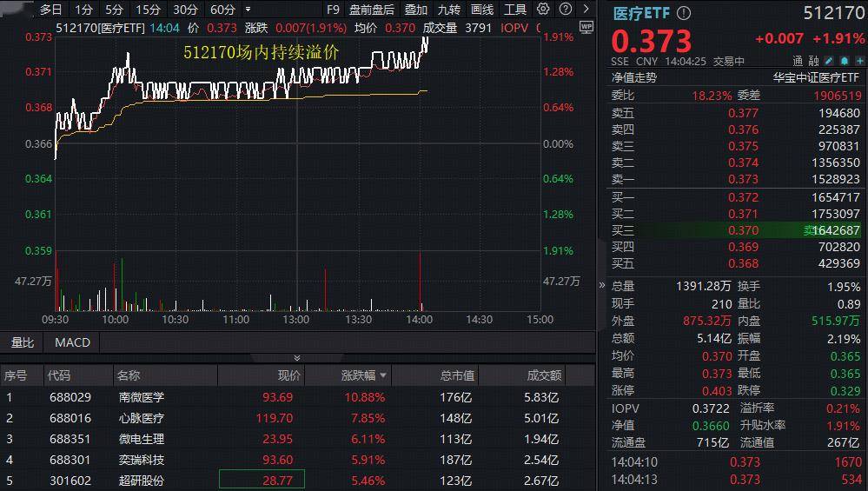The width and height of the screenshot is (868, 491).
Task: Sort by 总市值 column header
Action: click(x=457, y=375)
